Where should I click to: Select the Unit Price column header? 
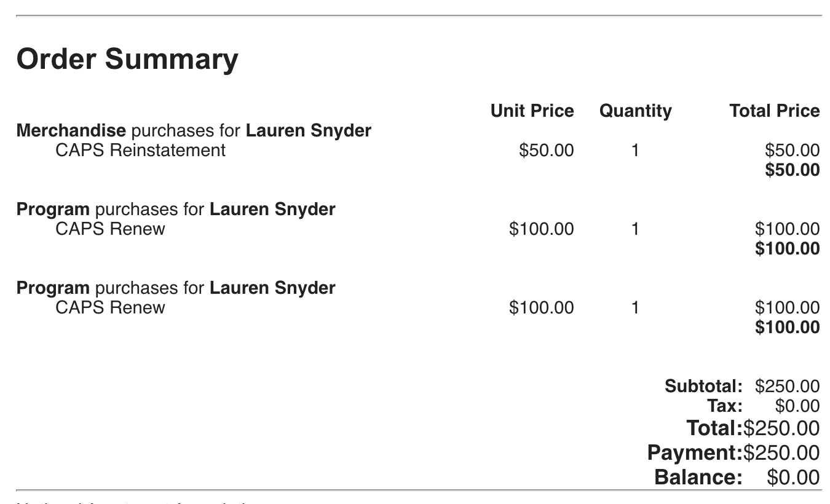click(532, 111)
